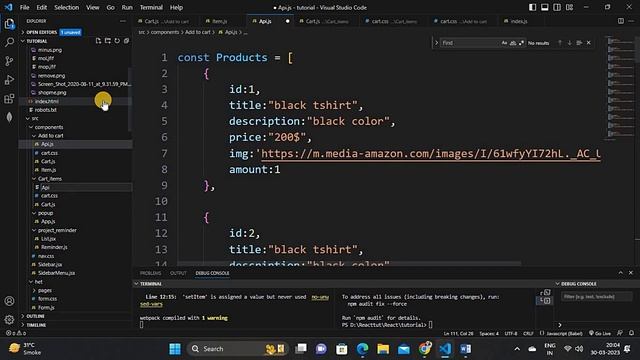Open index.html in the file tree
640x360 pixels.
point(47,101)
